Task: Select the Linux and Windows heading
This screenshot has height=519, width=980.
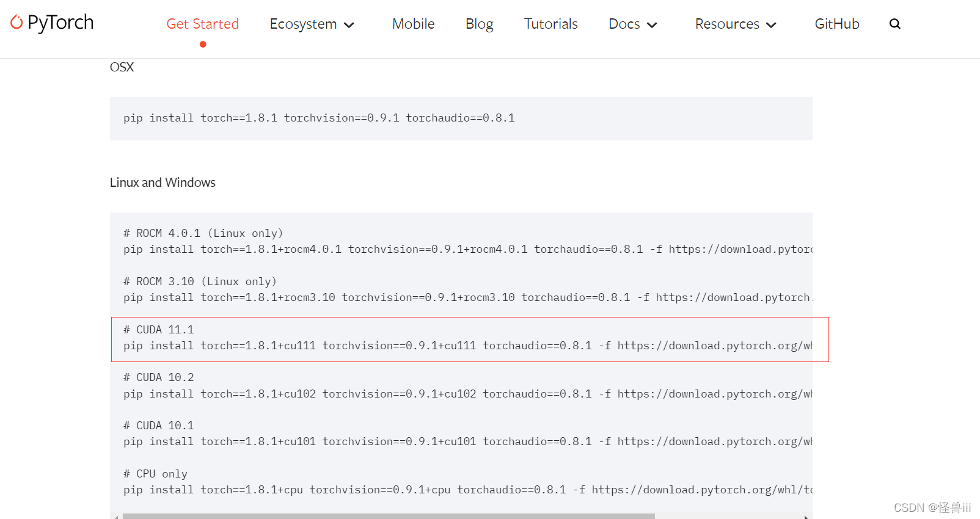Action: (163, 183)
